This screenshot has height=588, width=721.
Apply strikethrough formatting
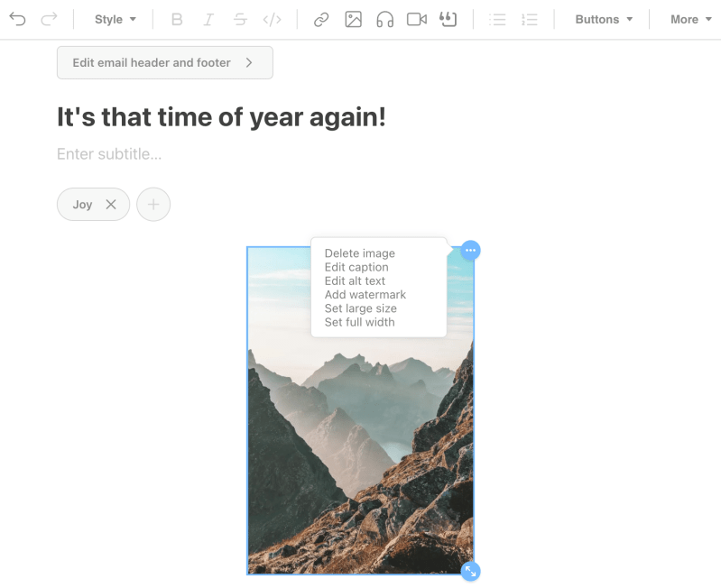240,19
